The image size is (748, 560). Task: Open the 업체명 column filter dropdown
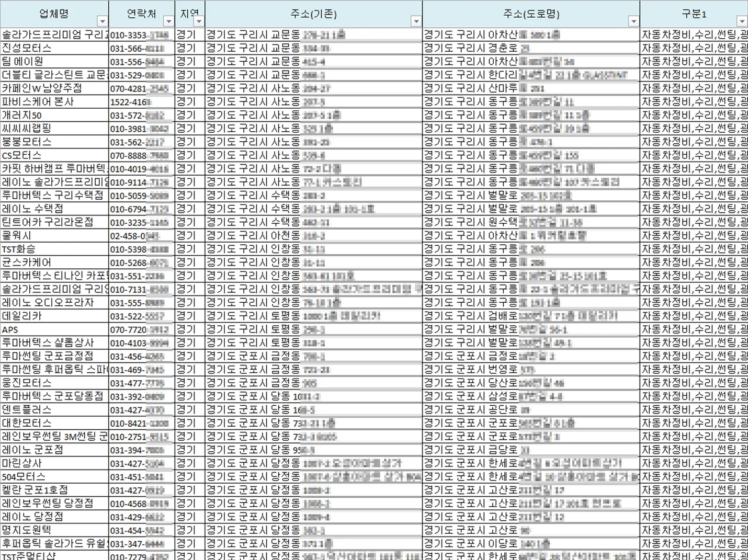coord(103,21)
